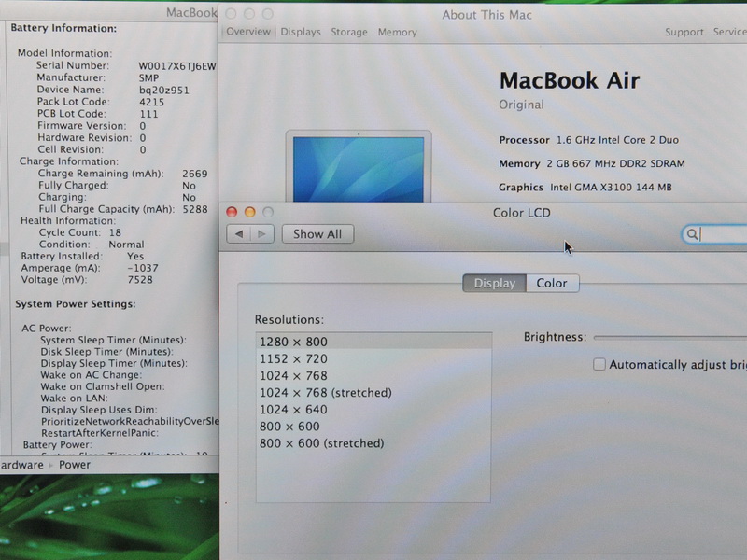Click the Original subtitle under MacBook Air
747x560 pixels.
tap(521, 105)
